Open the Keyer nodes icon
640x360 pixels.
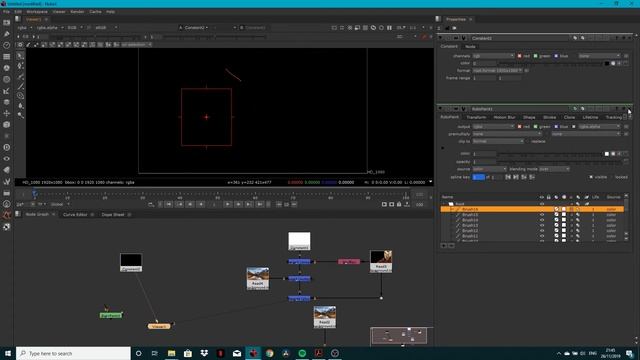click(x=7, y=91)
